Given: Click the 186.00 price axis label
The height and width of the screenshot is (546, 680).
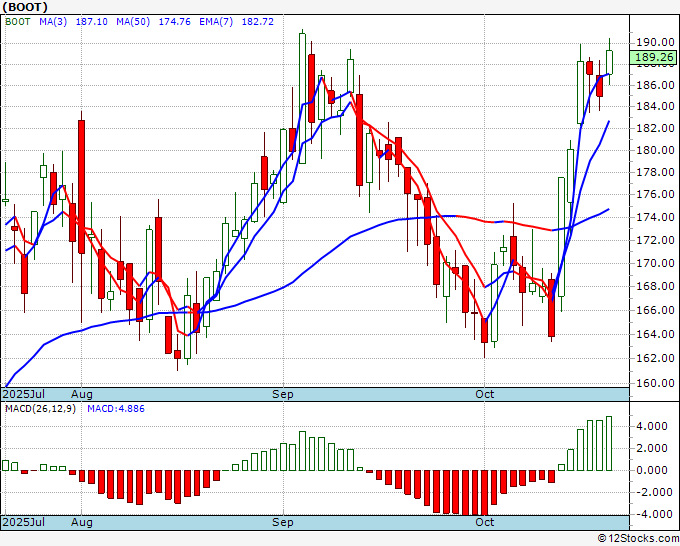Looking at the screenshot, I should pyautogui.click(x=655, y=85).
